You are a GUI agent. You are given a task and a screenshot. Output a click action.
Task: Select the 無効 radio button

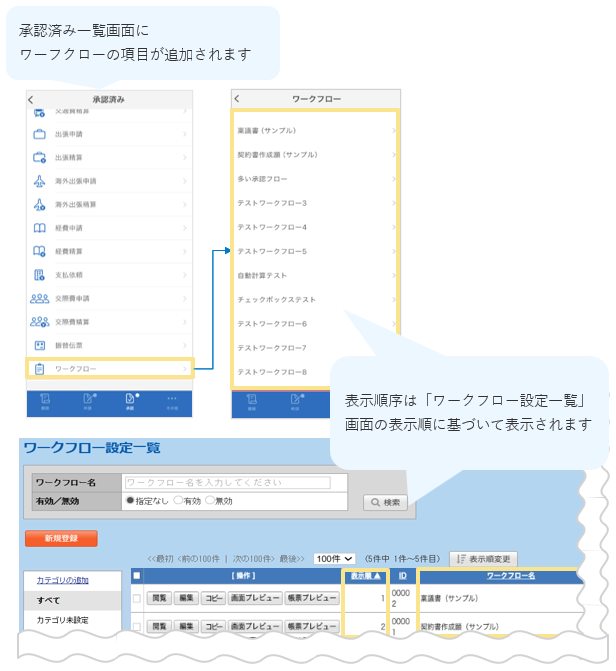pos(210,500)
